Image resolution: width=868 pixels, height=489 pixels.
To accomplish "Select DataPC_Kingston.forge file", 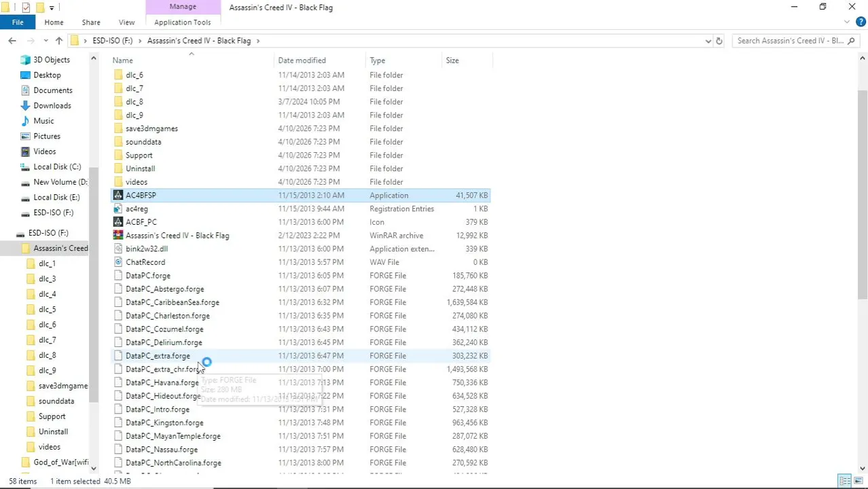I will (164, 422).
